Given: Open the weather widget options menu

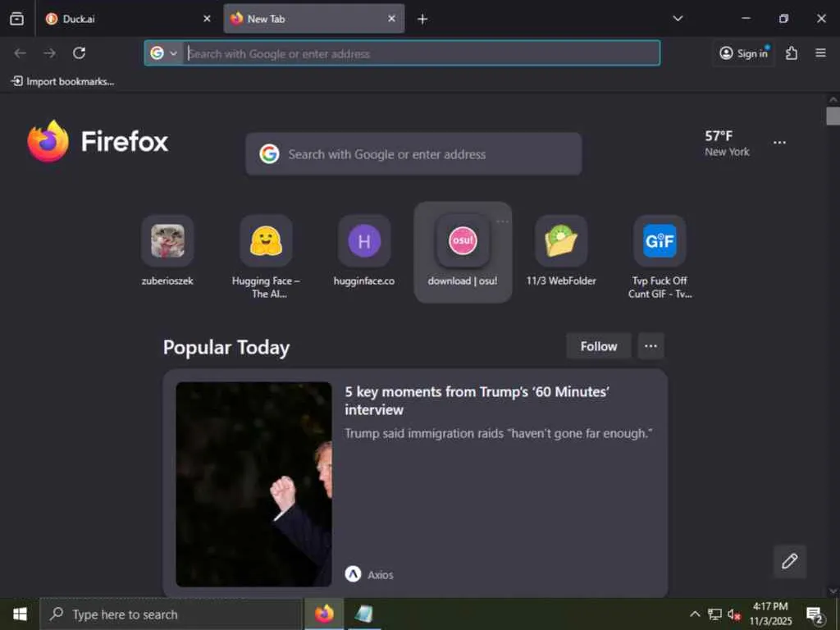Looking at the screenshot, I should click(x=779, y=143).
